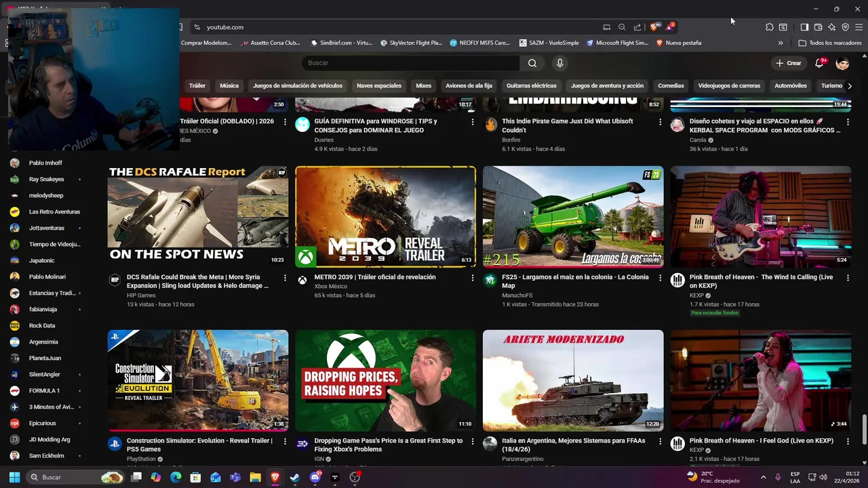Open FORMULA 1 subscription in sidebar
Image resolution: width=868 pixels, height=488 pixels.
[x=46, y=390]
